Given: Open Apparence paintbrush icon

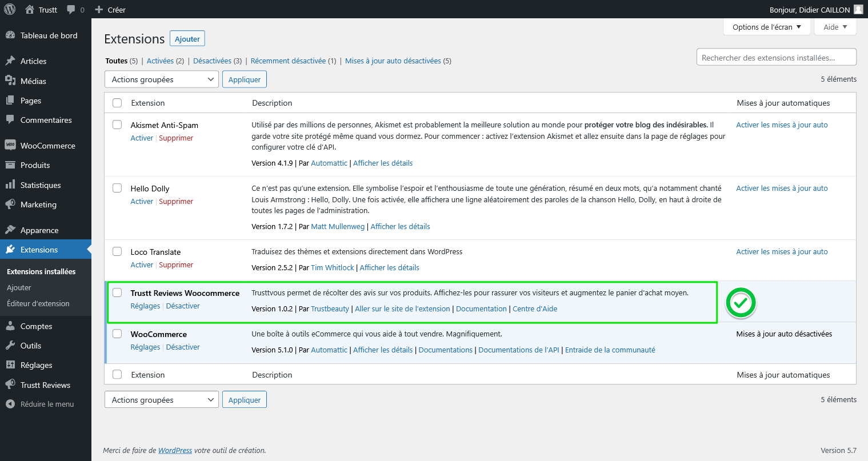Looking at the screenshot, I should pyautogui.click(x=10, y=230).
